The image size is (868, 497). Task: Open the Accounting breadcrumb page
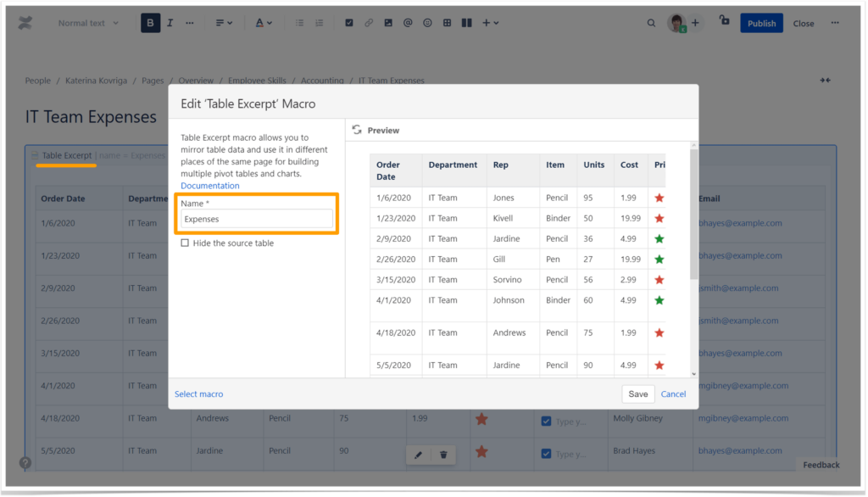click(x=322, y=81)
